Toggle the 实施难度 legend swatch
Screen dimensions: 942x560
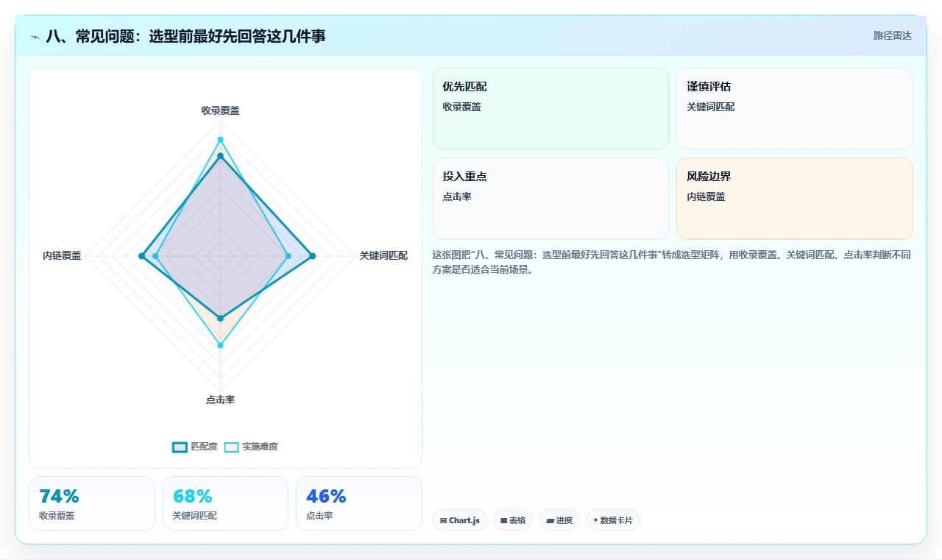232,447
